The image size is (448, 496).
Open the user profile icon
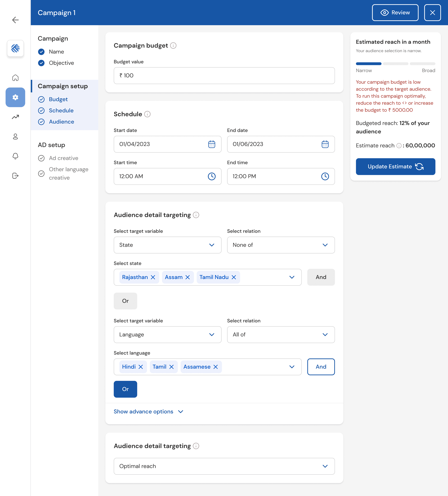point(15,137)
